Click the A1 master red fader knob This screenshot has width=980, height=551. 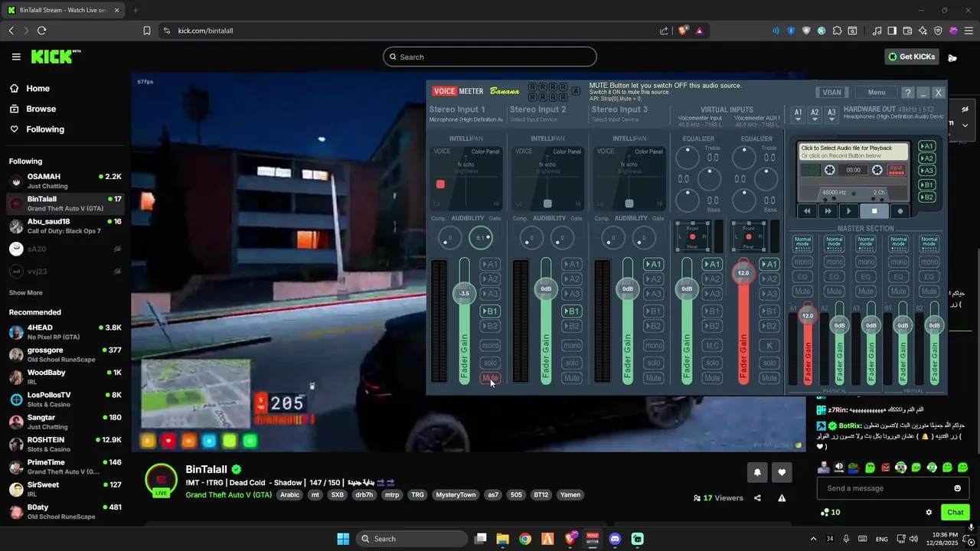coord(807,315)
